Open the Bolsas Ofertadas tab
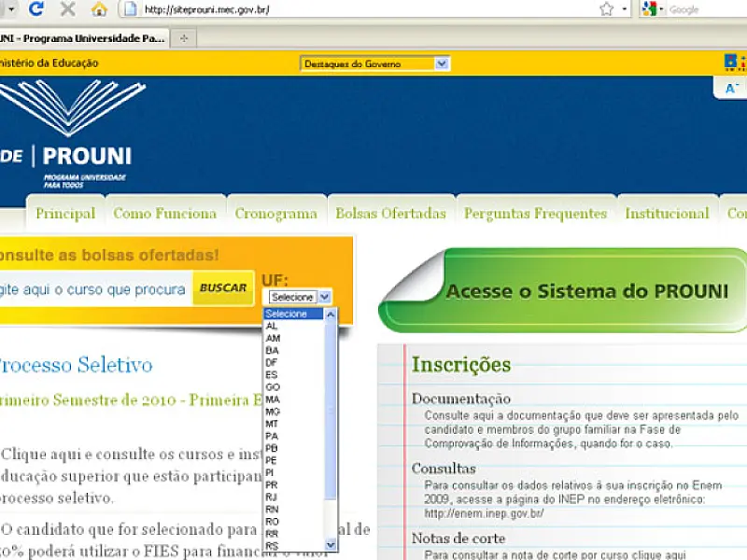 tap(390, 214)
